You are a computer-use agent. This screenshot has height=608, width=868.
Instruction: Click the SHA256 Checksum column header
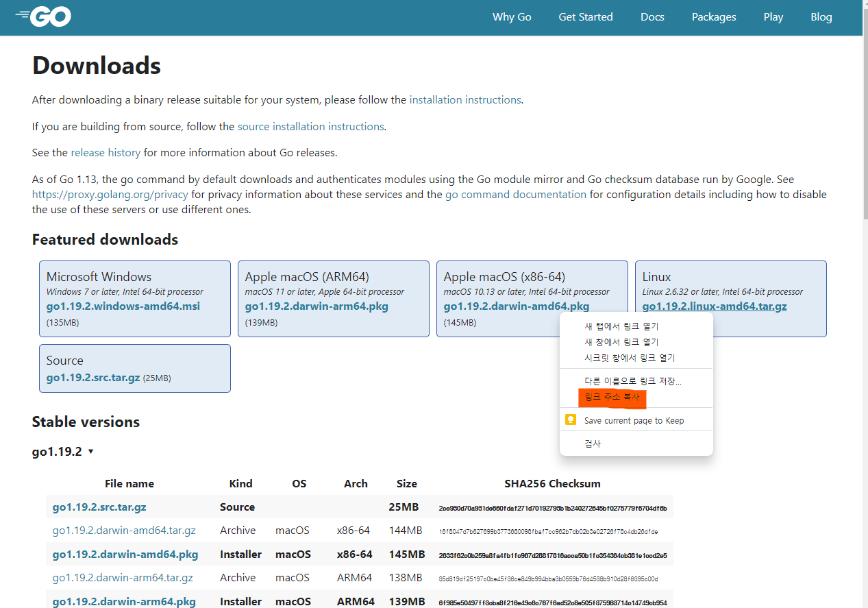[x=552, y=484]
